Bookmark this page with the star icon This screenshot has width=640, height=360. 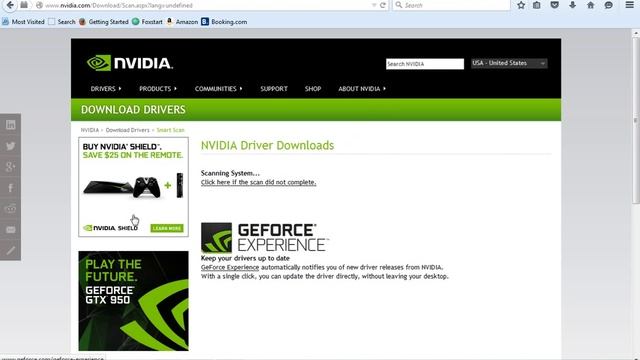pyautogui.click(x=521, y=5)
